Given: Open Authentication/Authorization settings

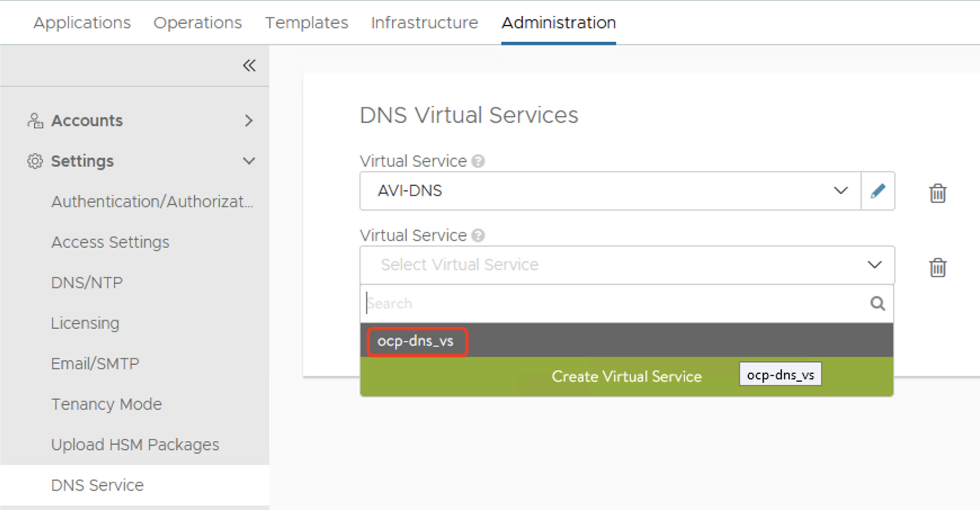Looking at the screenshot, I should 152,202.
